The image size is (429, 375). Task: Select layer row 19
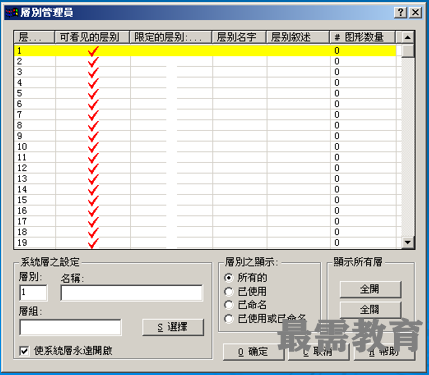205,243
